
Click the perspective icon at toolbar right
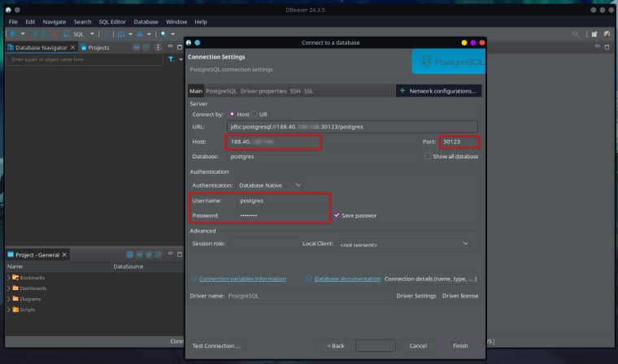tap(594, 34)
